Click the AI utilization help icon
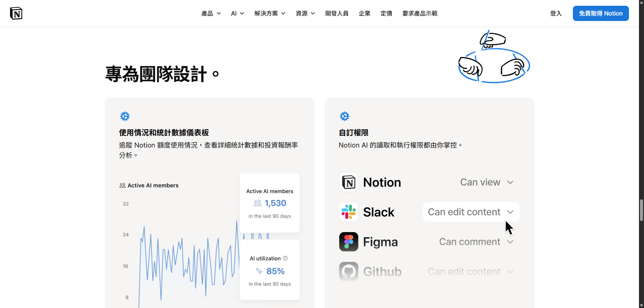 (x=285, y=258)
